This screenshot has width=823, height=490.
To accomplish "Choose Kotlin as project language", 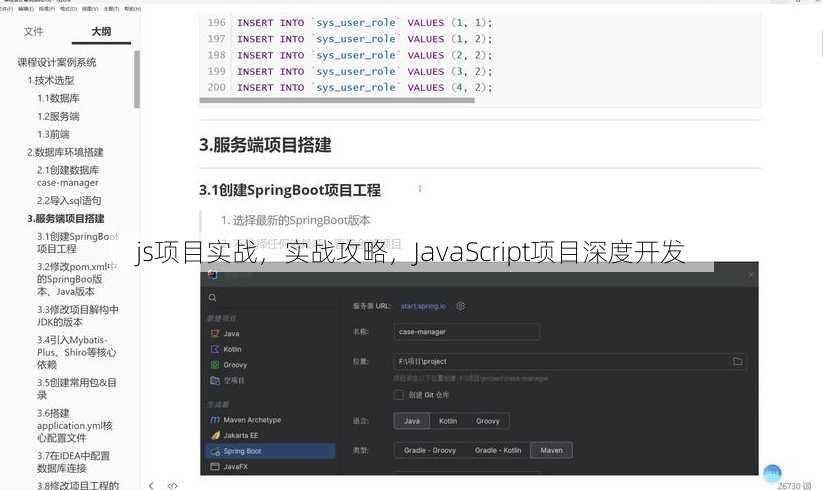I will tap(448, 421).
